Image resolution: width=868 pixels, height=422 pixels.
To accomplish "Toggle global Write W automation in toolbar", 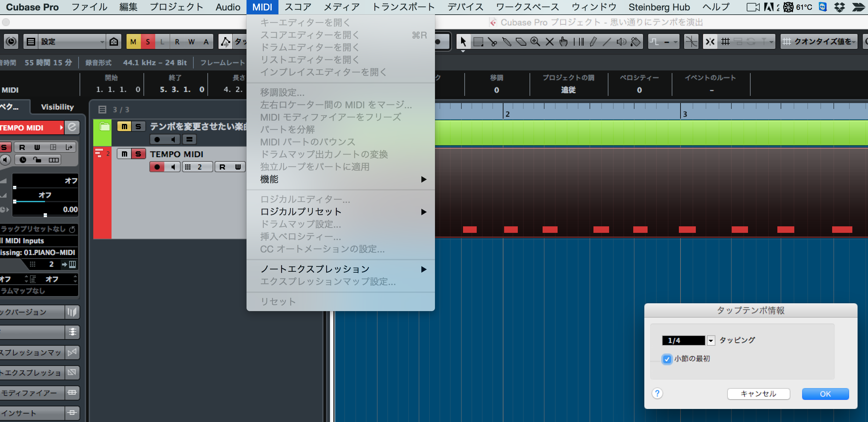I will (191, 42).
